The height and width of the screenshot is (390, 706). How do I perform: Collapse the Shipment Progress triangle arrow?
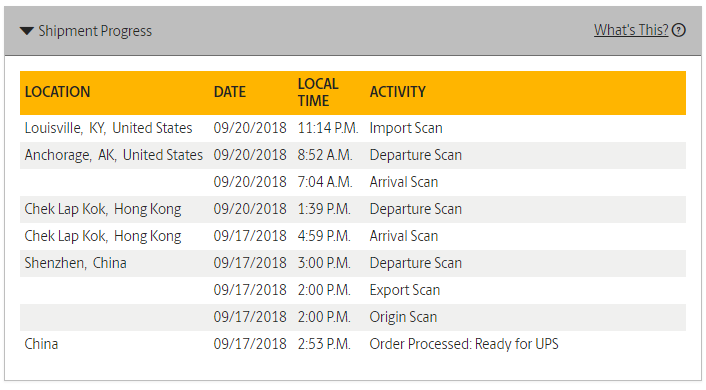(27, 31)
